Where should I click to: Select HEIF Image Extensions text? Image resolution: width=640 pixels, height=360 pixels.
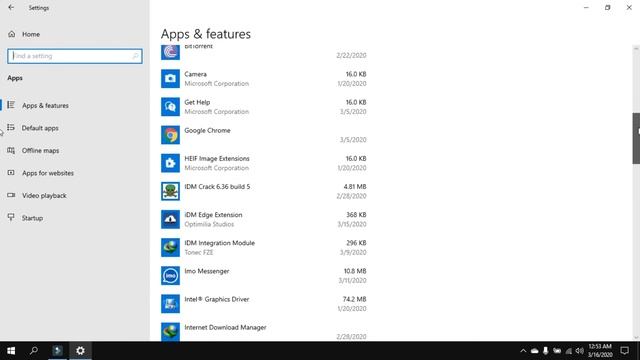coord(217,159)
